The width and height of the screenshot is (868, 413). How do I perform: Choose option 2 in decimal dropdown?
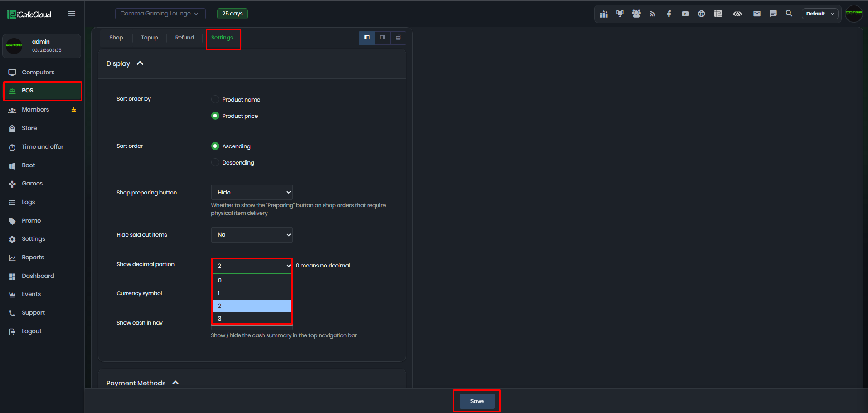click(x=252, y=306)
